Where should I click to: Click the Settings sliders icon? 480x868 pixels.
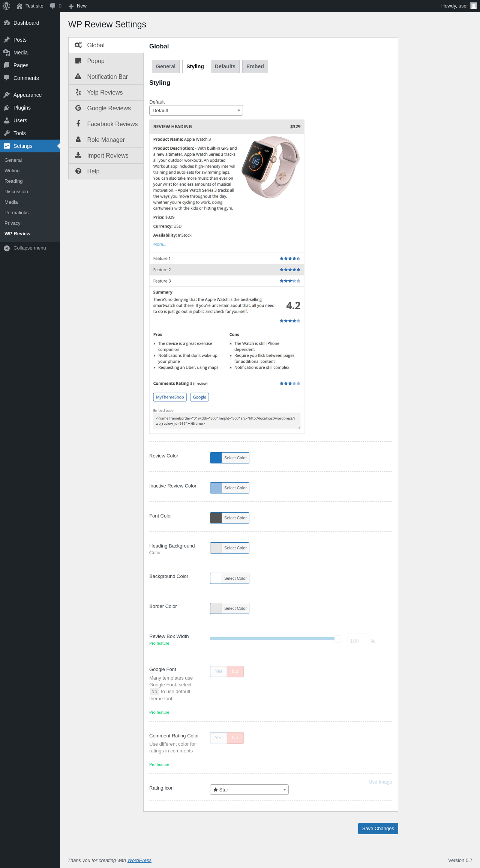point(7,146)
